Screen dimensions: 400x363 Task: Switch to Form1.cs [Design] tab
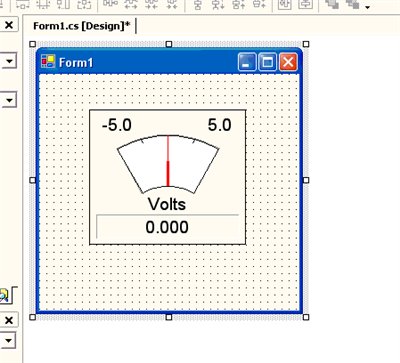[82, 26]
